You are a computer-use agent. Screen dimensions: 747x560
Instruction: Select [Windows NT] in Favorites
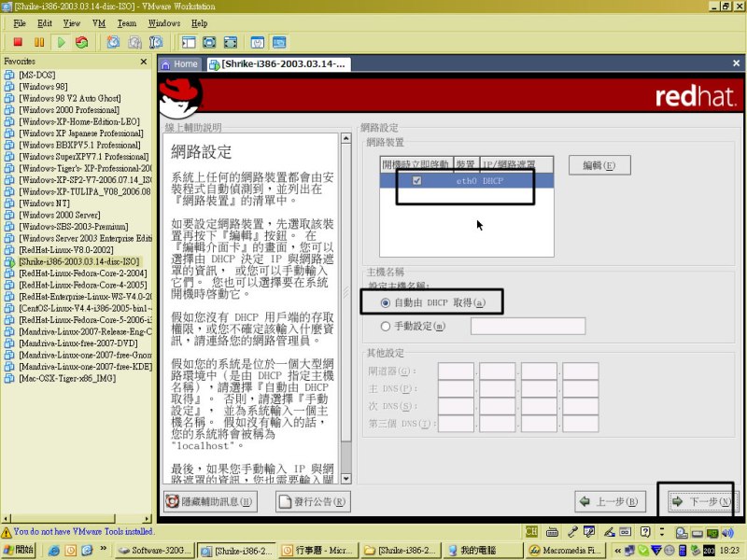tap(44, 203)
